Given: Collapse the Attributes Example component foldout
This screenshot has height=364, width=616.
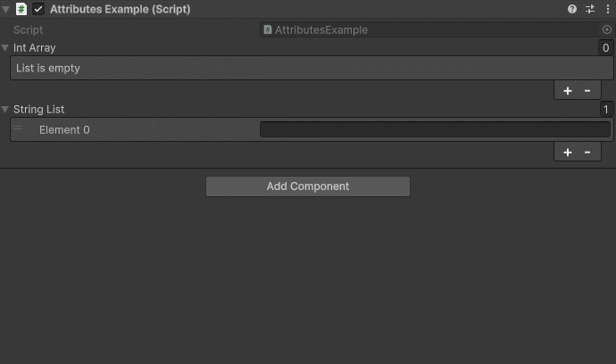Looking at the screenshot, I should [x=5, y=9].
